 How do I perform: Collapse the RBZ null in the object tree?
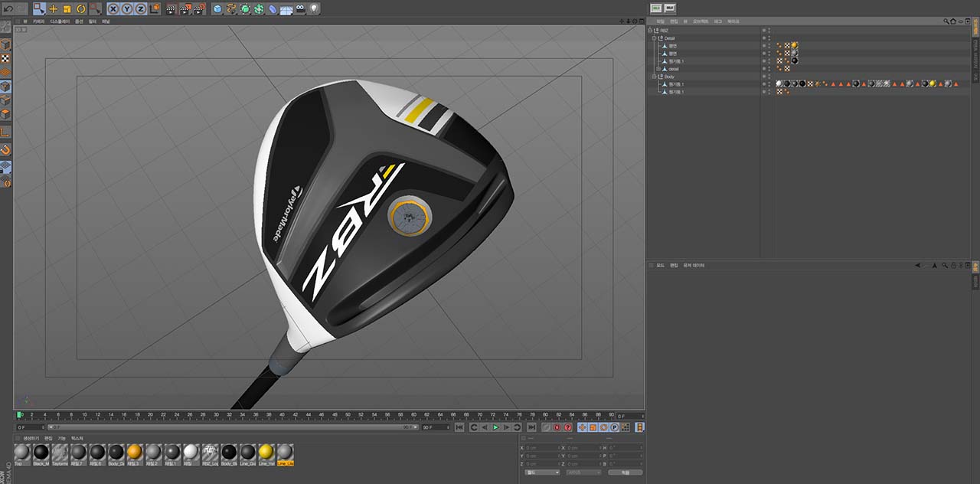point(649,31)
